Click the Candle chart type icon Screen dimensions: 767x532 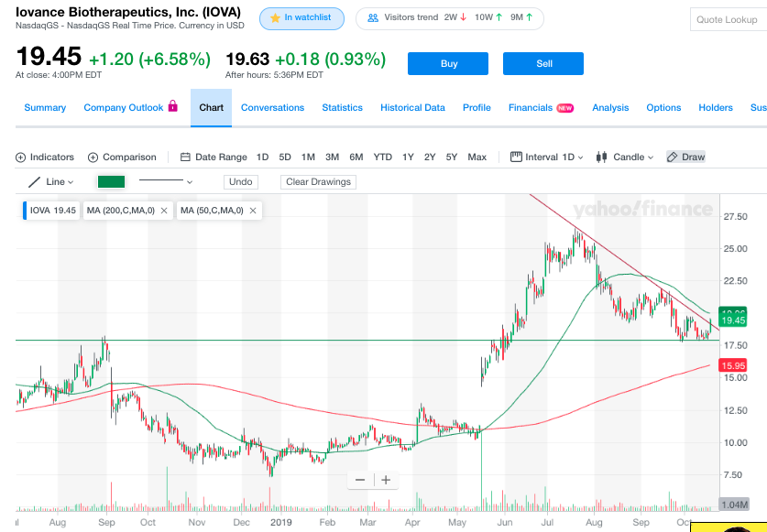pos(602,157)
